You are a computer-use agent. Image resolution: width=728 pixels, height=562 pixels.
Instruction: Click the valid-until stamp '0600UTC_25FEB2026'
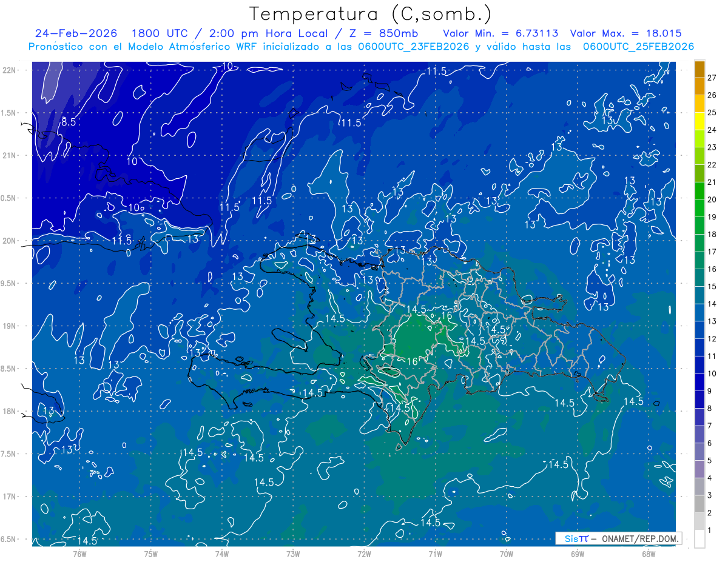click(638, 47)
